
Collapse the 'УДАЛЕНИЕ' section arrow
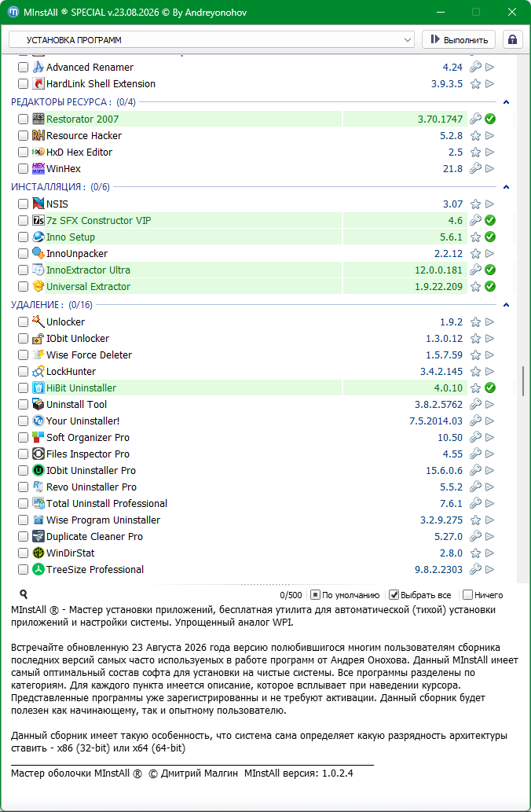(507, 305)
